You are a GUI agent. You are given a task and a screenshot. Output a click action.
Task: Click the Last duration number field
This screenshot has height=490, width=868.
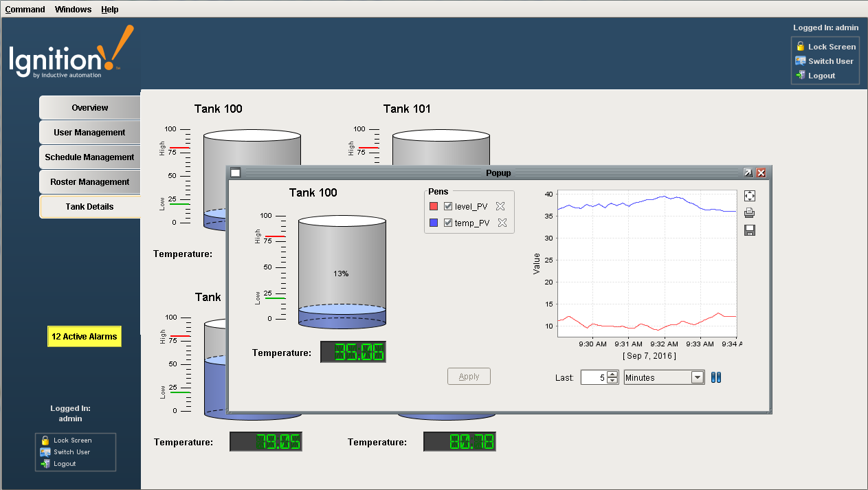coord(593,377)
